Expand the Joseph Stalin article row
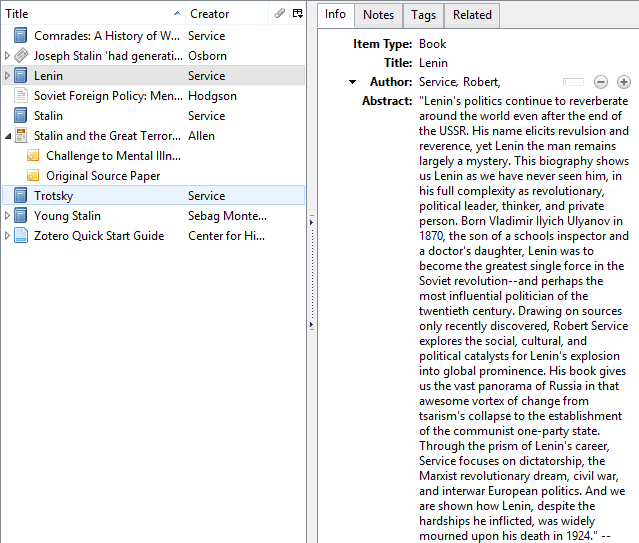Screen dimensions: 639x543 pyautogui.click(x=7, y=55)
